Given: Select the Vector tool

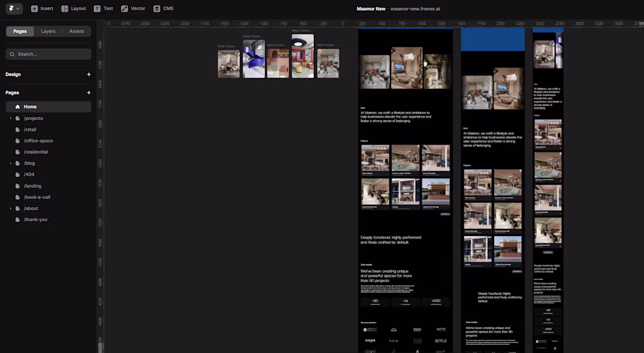Looking at the screenshot, I should tap(125, 8).
